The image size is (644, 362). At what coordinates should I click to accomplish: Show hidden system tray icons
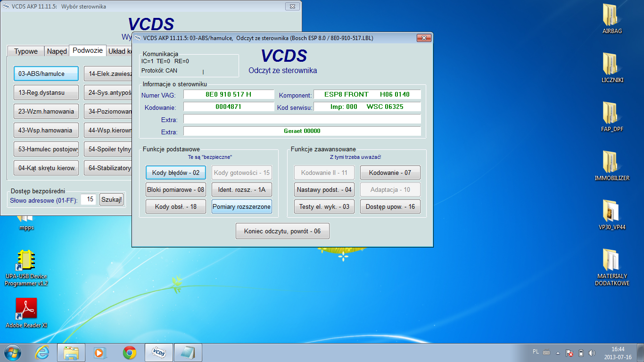(x=558, y=353)
